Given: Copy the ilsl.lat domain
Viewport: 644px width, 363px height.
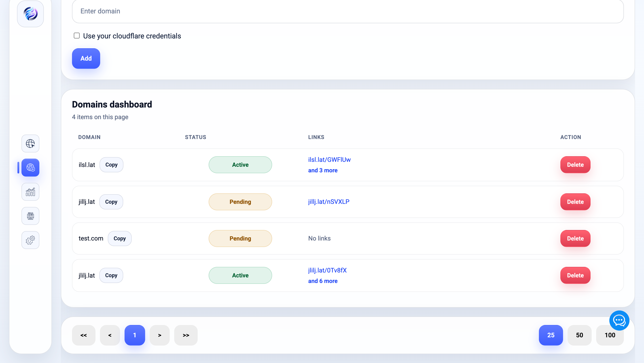Looking at the screenshot, I should pyautogui.click(x=111, y=165).
